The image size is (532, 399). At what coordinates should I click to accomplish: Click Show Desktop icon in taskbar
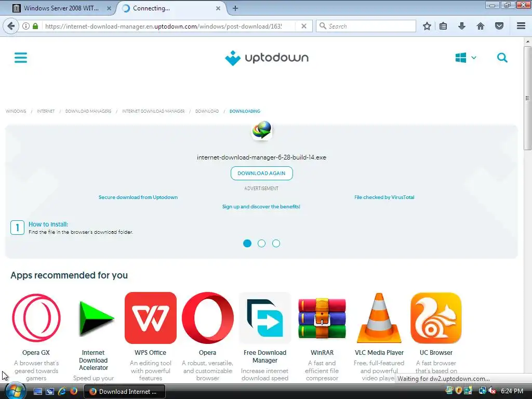click(37, 391)
